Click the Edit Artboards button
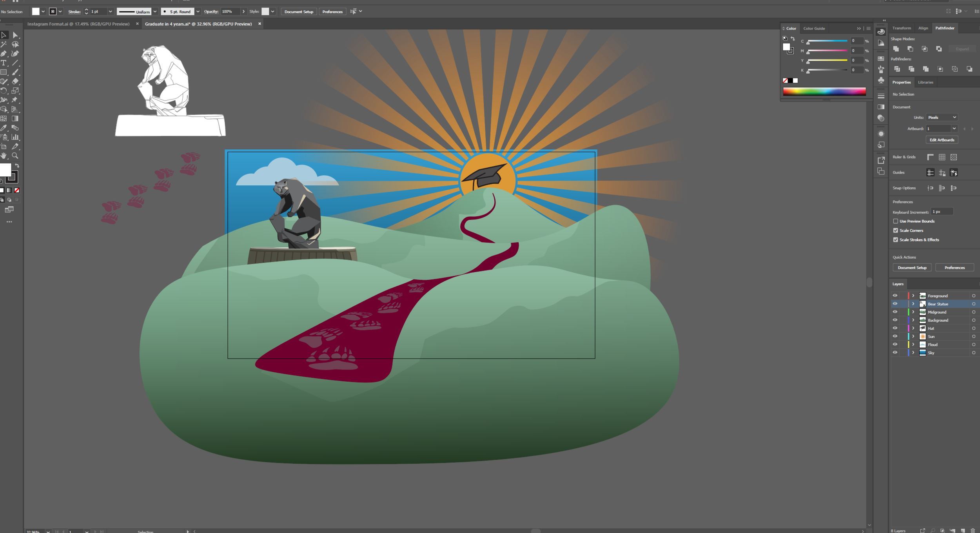This screenshot has height=533, width=980. (942, 140)
